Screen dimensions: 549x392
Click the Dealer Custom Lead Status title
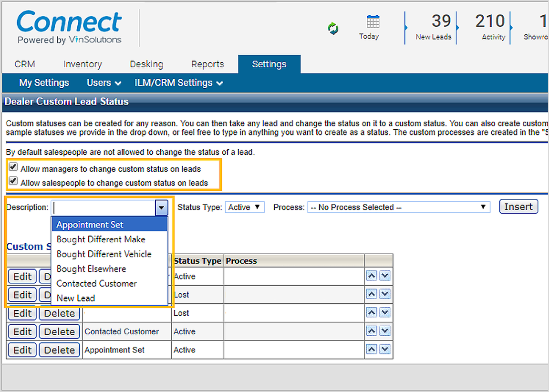pyautogui.click(x=66, y=102)
